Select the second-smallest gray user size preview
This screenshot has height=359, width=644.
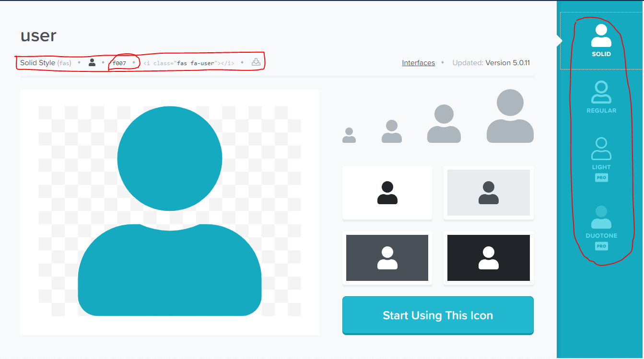(x=392, y=131)
